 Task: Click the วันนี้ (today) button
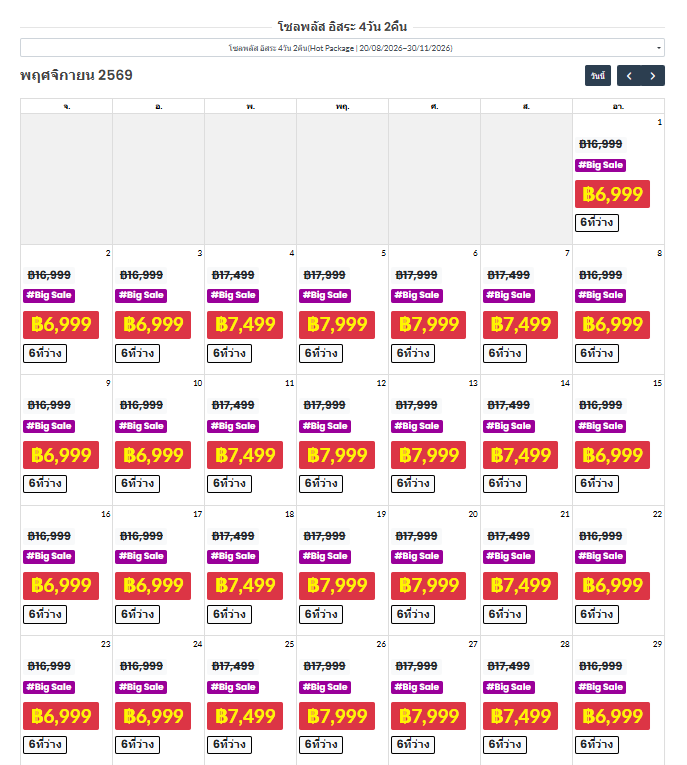[598, 76]
